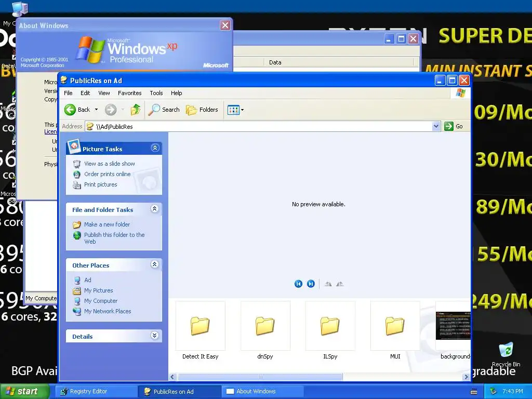Open the Search magnifier tool
This screenshot has width=532, height=399.
click(164, 110)
